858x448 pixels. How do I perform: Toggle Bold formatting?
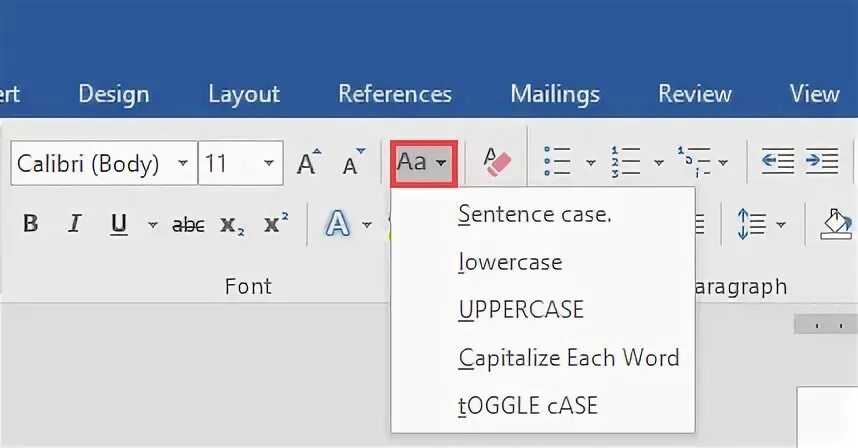[x=31, y=224]
